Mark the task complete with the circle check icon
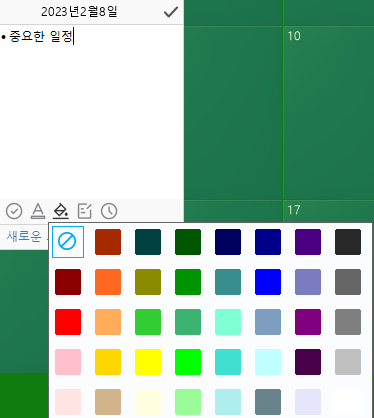This screenshot has height=418, width=374. (14, 211)
